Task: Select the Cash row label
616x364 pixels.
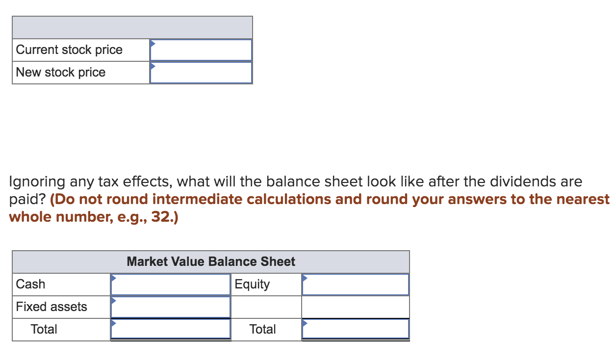Action: (x=30, y=284)
